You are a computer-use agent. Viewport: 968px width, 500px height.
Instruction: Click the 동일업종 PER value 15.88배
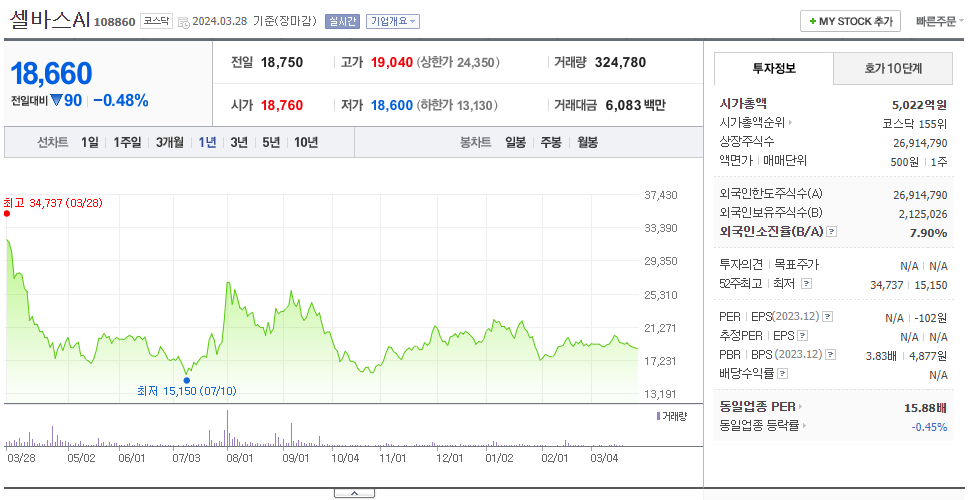925,407
